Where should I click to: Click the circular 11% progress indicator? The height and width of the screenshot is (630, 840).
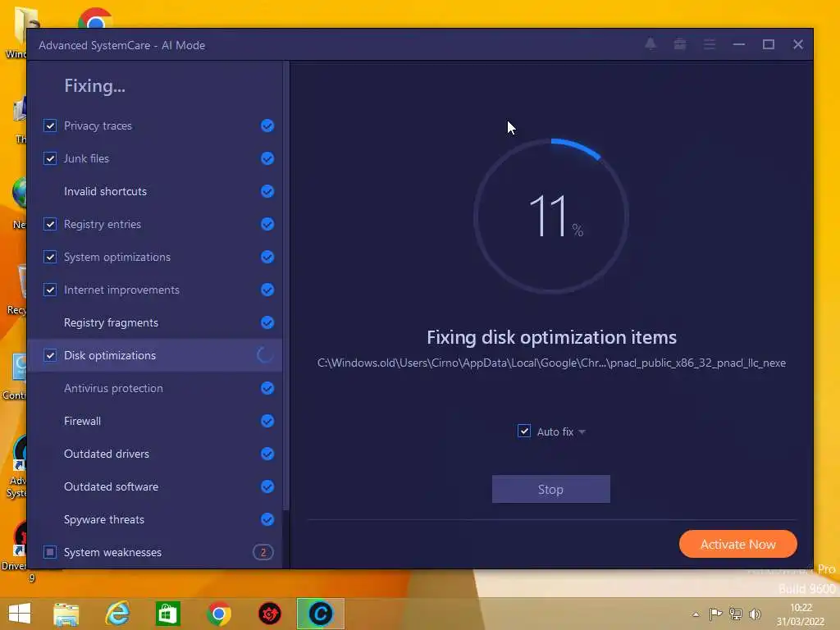pyautogui.click(x=551, y=217)
